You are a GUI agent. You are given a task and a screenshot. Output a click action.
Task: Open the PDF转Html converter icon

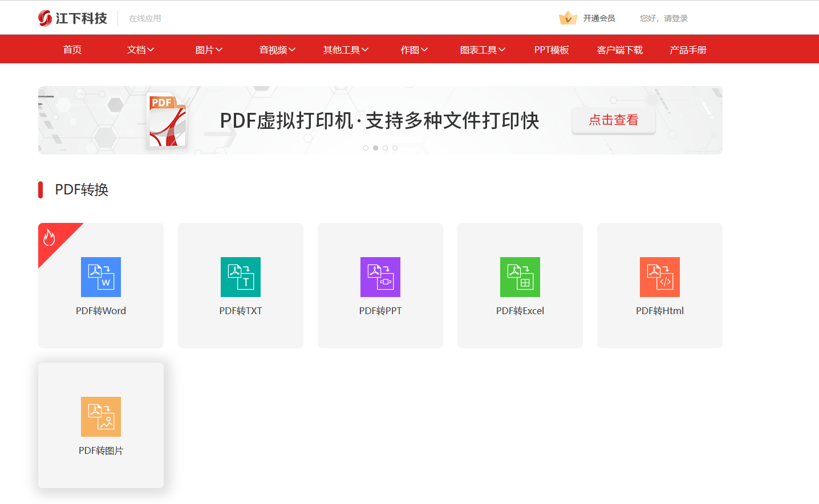[x=660, y=277]
